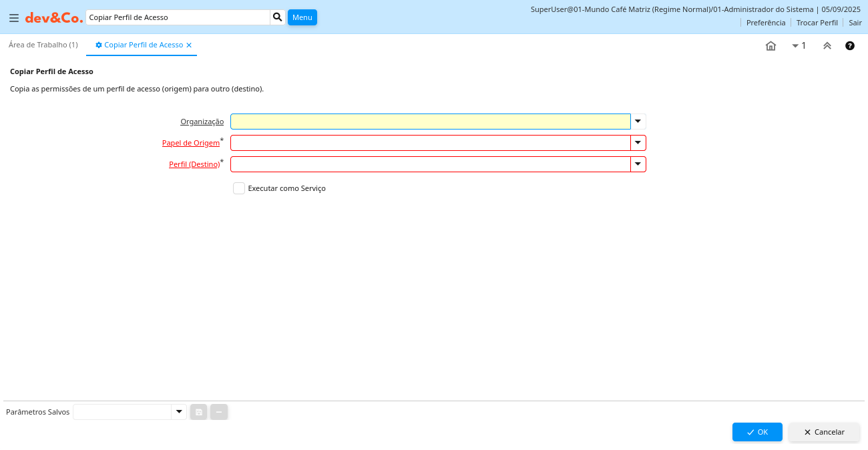The height and width of the screenshot is (450, 868).
Task: Enable the Executar como Serviço checkbox
Action: point(239,188)
